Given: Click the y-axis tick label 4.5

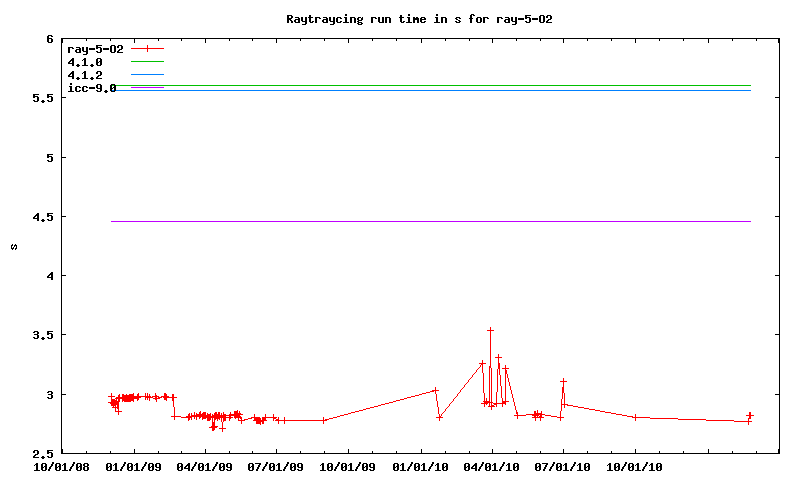Looking at the screenshot, I should coord(42,217).
